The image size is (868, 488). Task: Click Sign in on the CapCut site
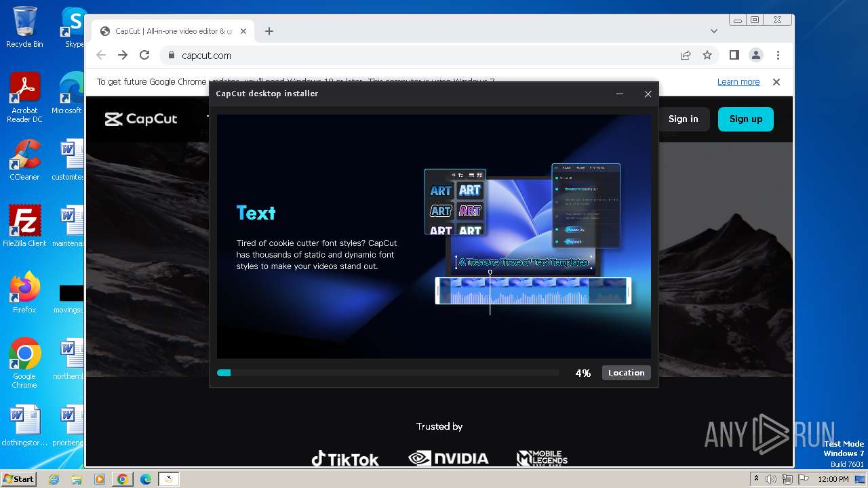pyautogui.click(x=683, y=119)
